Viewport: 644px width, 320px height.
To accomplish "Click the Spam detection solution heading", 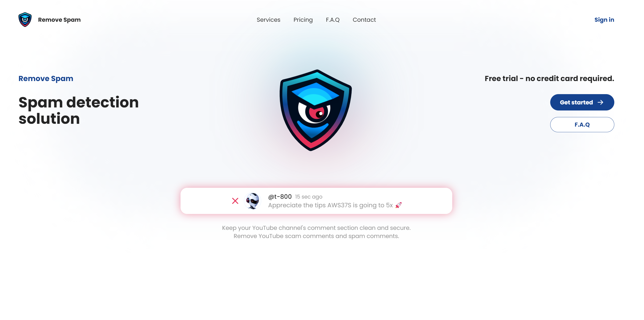I will pos(79,110).
